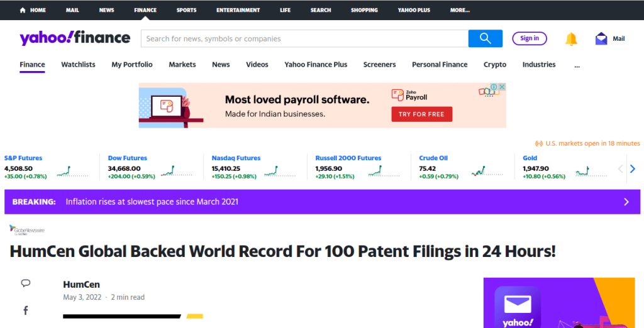
Task: Click FINANCE in the top bar
Action: pos(145,10)
